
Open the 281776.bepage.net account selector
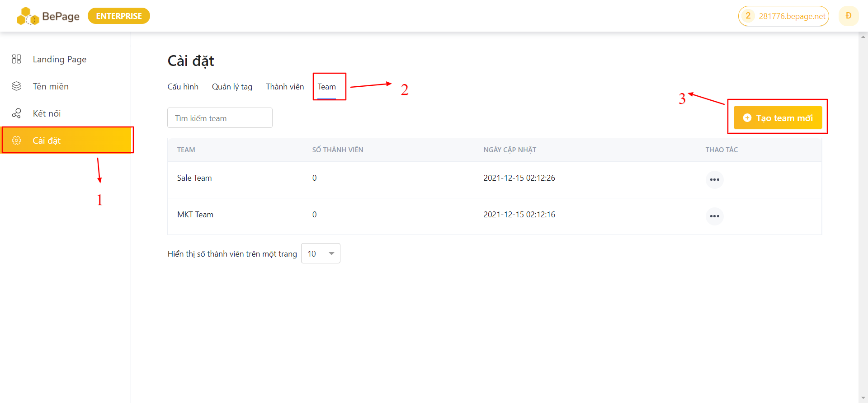click(783, 16)
